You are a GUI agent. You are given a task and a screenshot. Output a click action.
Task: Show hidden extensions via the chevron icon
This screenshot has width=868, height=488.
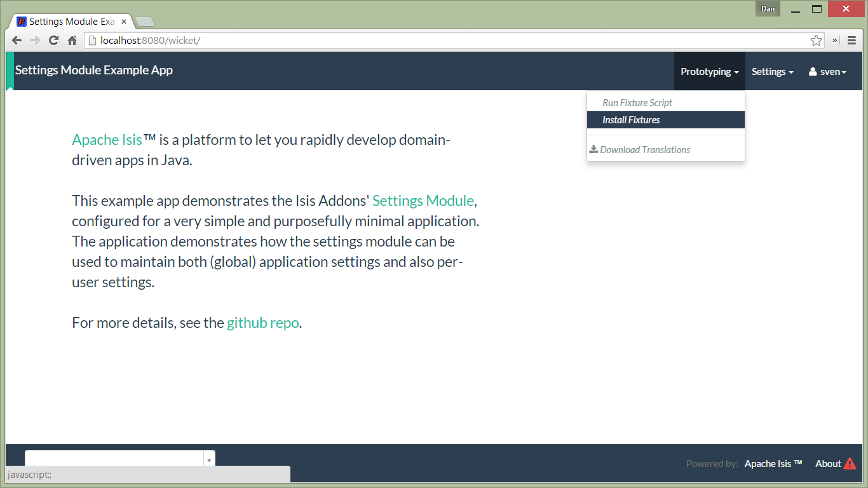click(834, 40)
